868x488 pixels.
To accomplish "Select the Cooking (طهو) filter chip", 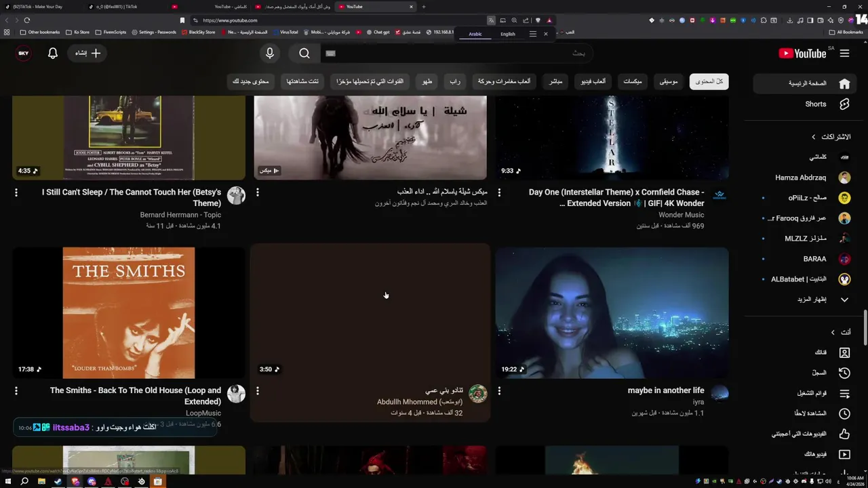I will [x=427, y=81].
